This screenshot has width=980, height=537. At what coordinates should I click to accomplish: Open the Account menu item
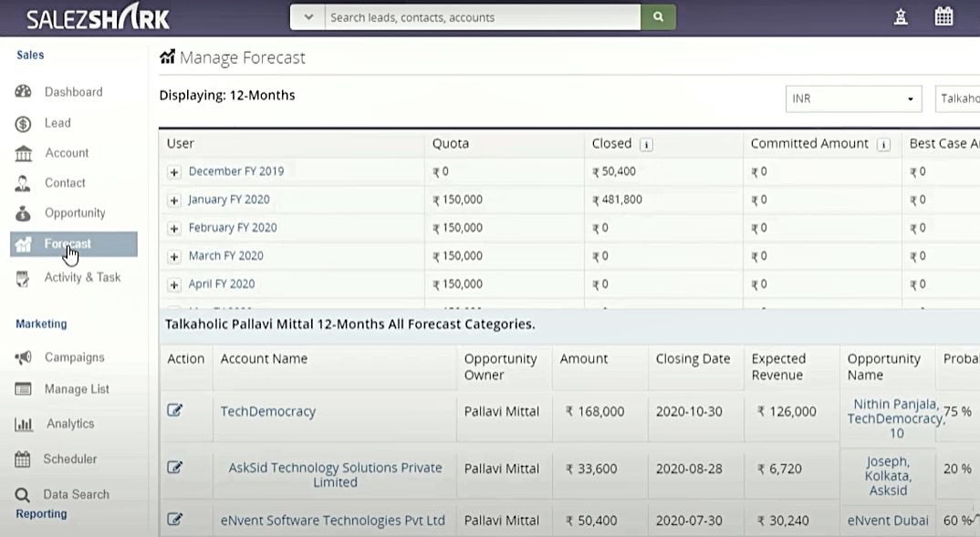pyautogui.click(x=67, y=153)
